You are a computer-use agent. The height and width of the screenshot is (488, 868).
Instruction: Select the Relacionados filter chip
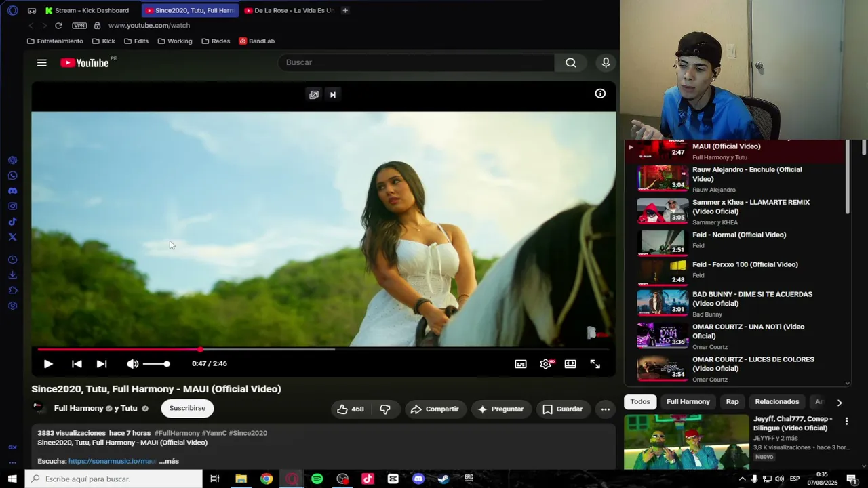pyautogui.click(x=777, y=402)
